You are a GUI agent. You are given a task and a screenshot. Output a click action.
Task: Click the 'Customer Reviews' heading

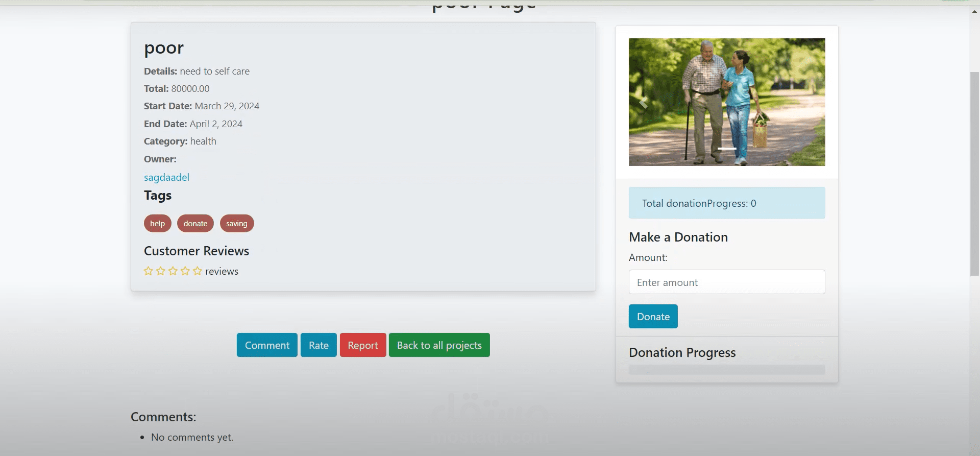click(x=197, y=251)
